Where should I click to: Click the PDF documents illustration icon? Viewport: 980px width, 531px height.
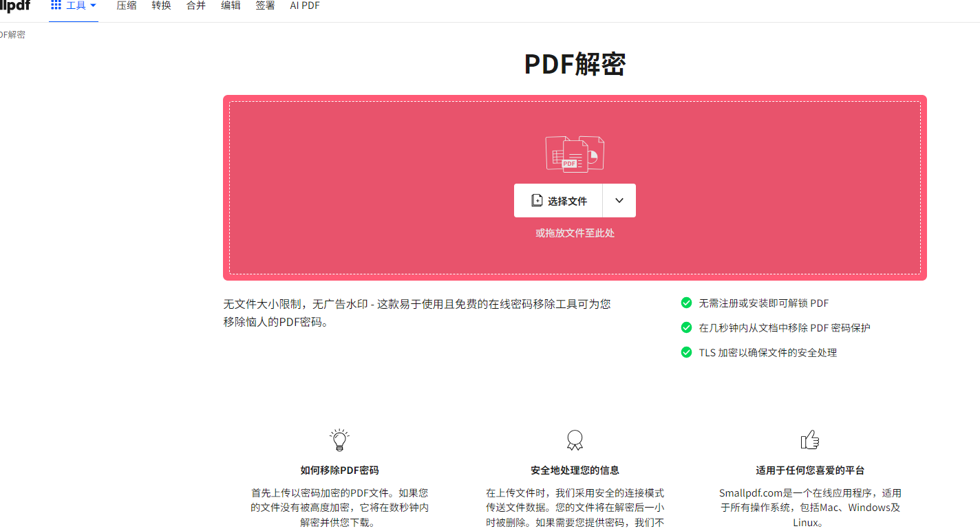coord(575,153)
